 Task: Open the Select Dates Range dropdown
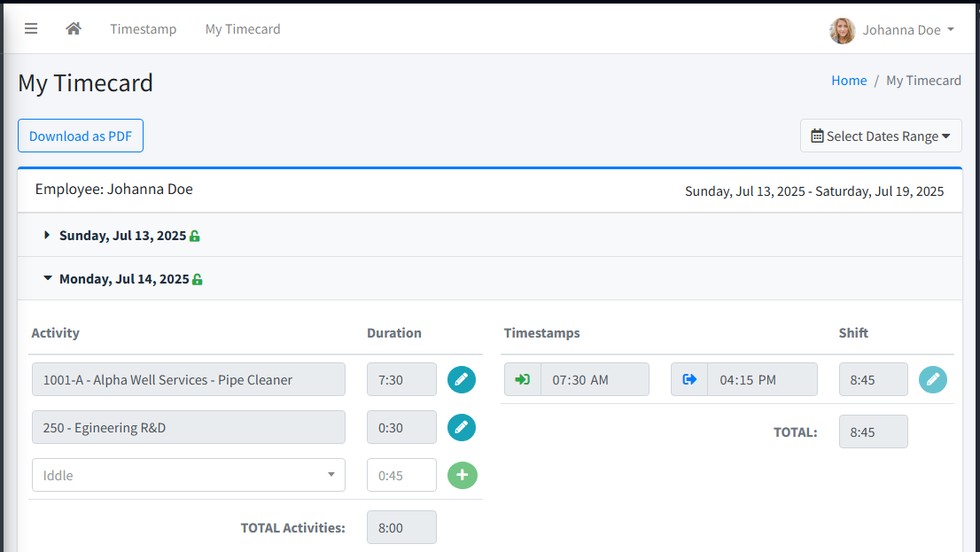click(880, 136)
